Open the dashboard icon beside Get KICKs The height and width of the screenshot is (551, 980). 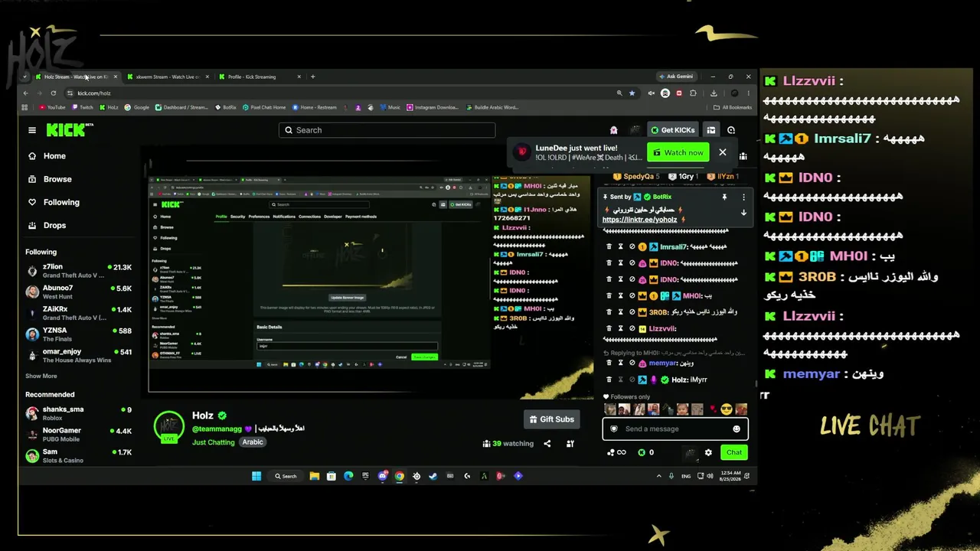tap(710, 130)
